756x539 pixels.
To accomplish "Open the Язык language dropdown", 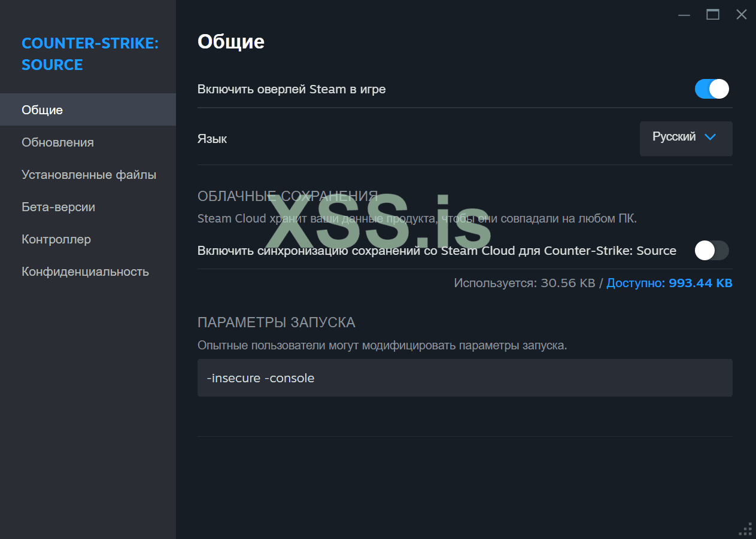I will tap(686, 139).
